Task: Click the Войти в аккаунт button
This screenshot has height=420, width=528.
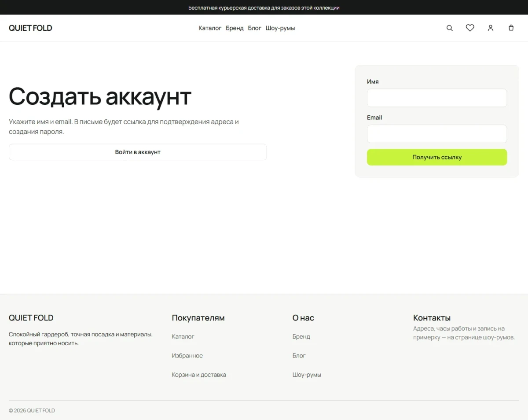Action: click(138, 152)
